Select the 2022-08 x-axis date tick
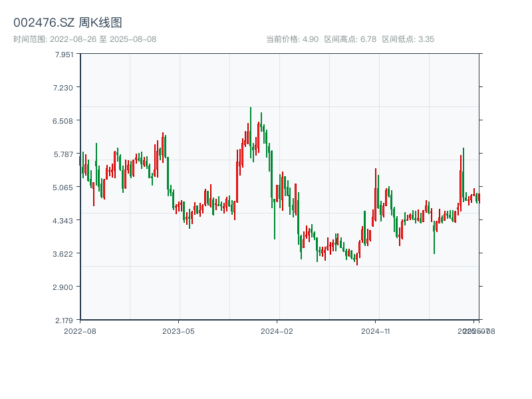The height and width of the screenshot is (399, 532). coord(80,330)
